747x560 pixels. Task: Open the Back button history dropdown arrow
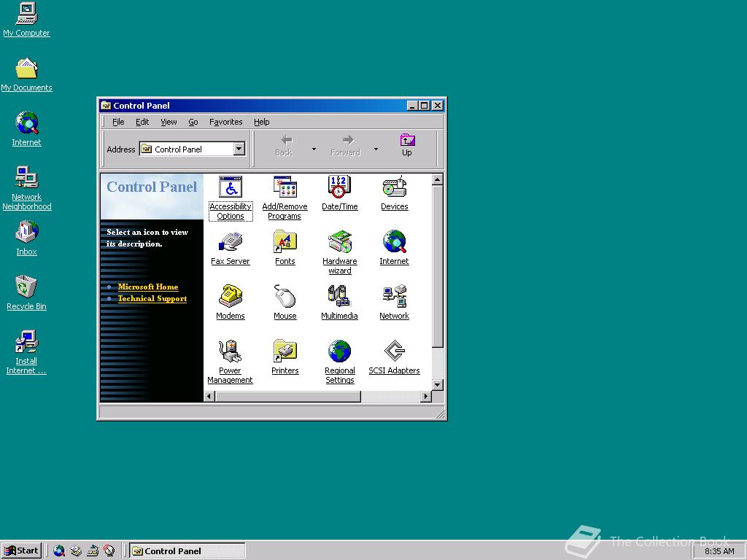pyautogui.click(x=314, y=149)
